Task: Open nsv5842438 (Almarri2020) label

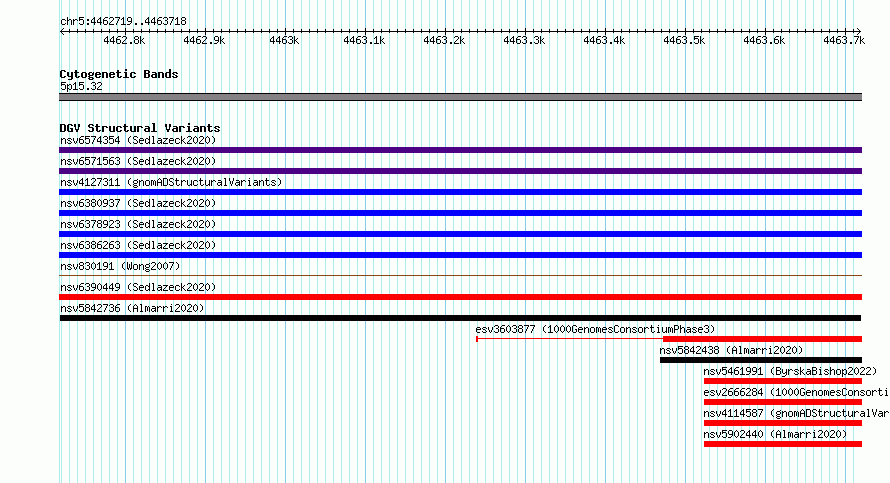Action: [x=731, y=350]
